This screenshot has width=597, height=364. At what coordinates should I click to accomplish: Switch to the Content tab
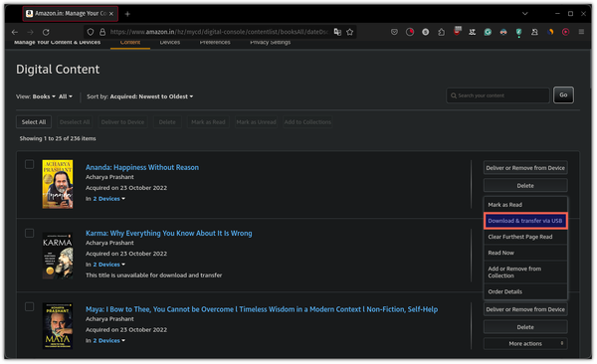click(x=130, y=43)
